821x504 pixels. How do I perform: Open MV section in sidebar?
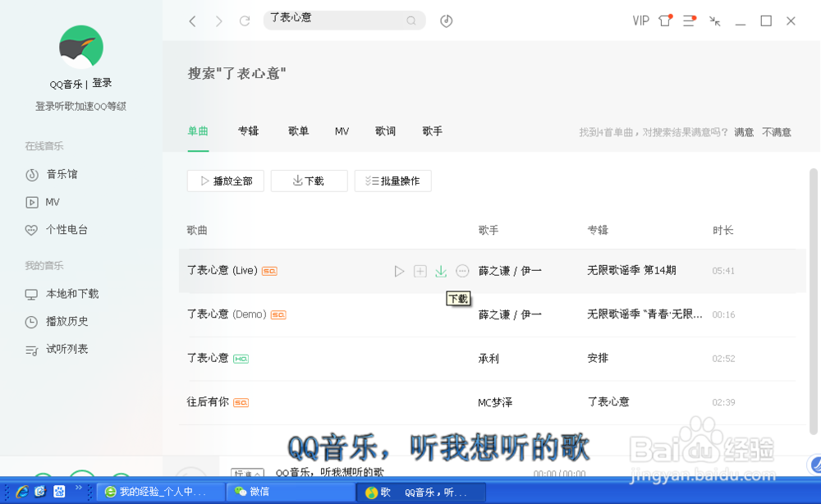pos(43,202)
